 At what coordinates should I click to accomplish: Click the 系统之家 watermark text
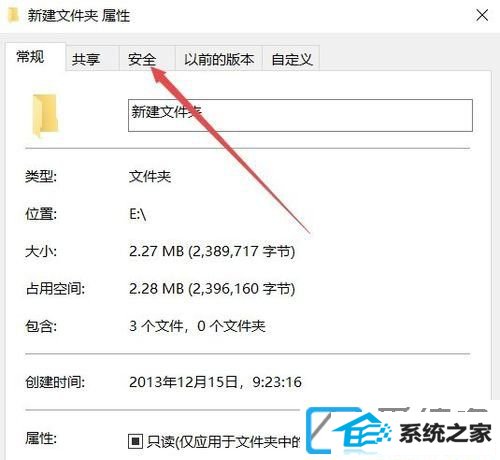445,433
